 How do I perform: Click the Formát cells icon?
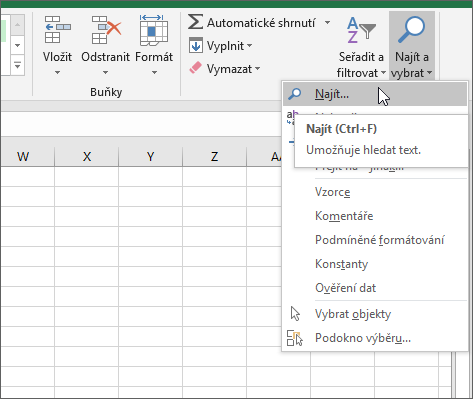pos(154,30)
